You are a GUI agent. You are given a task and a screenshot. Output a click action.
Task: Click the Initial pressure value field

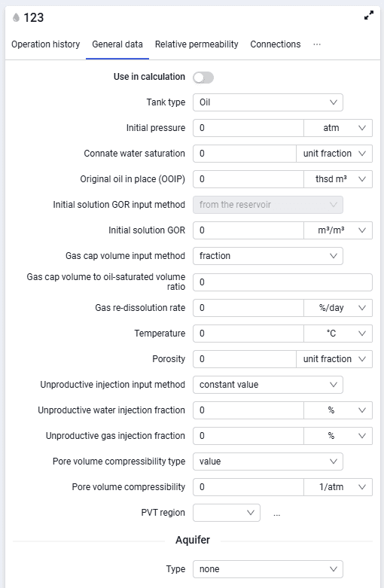coord(248,128)
